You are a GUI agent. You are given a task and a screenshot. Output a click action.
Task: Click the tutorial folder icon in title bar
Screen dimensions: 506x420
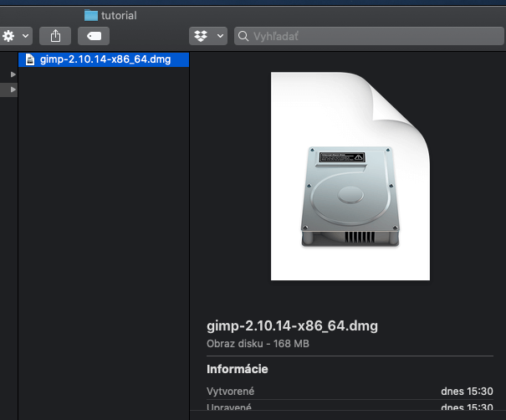91,15
